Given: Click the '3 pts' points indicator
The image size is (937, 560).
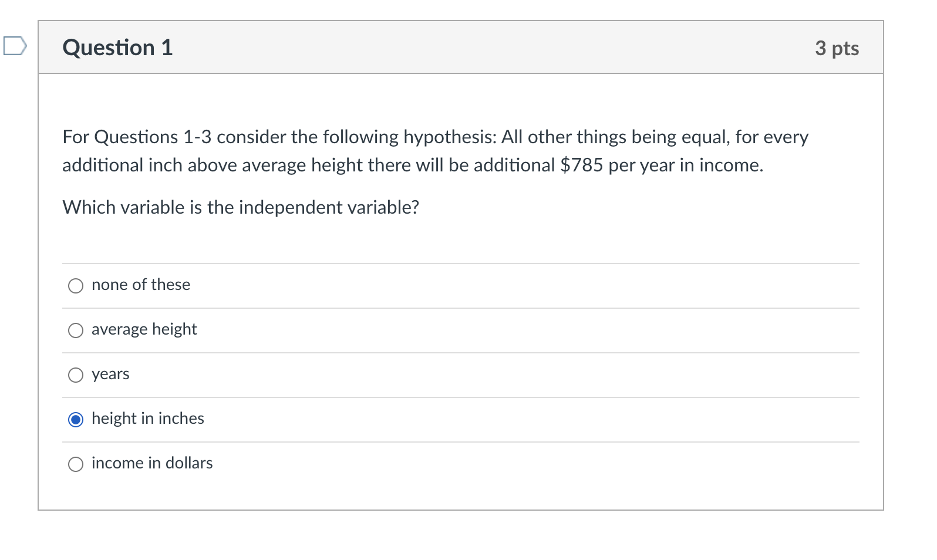Looking at the screenshot, I should click(x=837, y=48).
